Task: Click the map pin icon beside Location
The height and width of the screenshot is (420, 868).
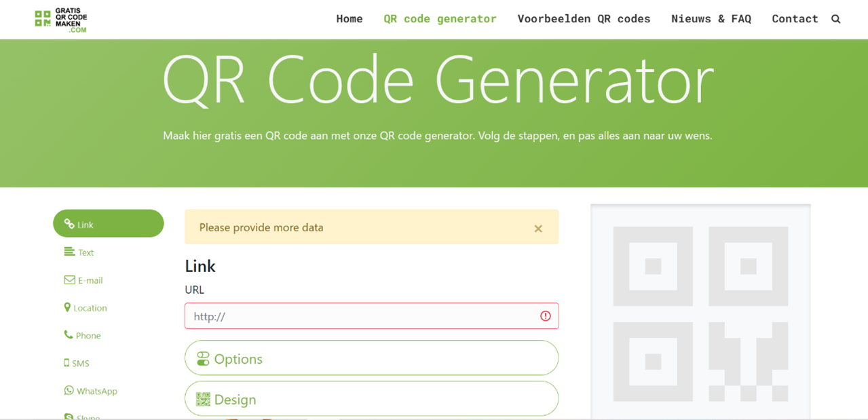Action: [67, 307]
